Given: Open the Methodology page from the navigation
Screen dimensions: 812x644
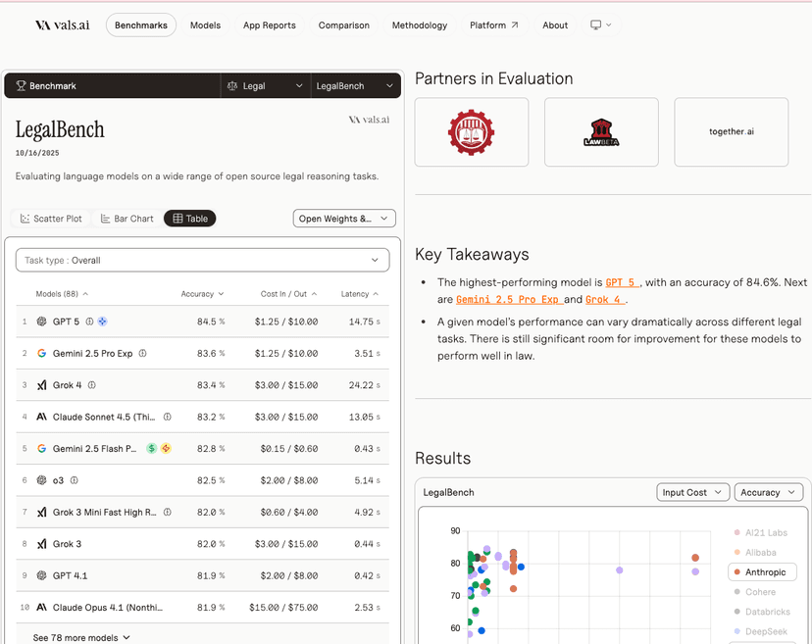Looking at the screenshot, I should 419,25.
